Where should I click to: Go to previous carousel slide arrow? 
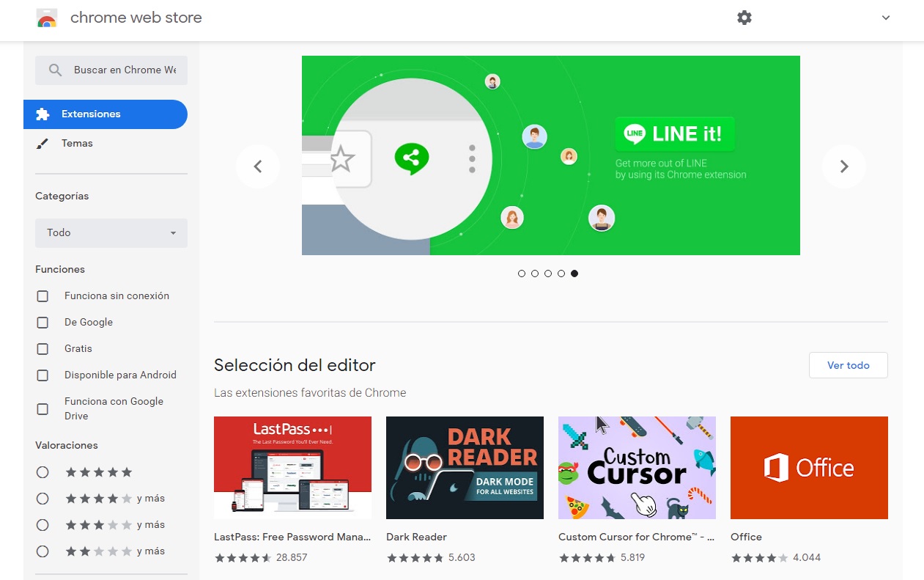tap(258, 166)
